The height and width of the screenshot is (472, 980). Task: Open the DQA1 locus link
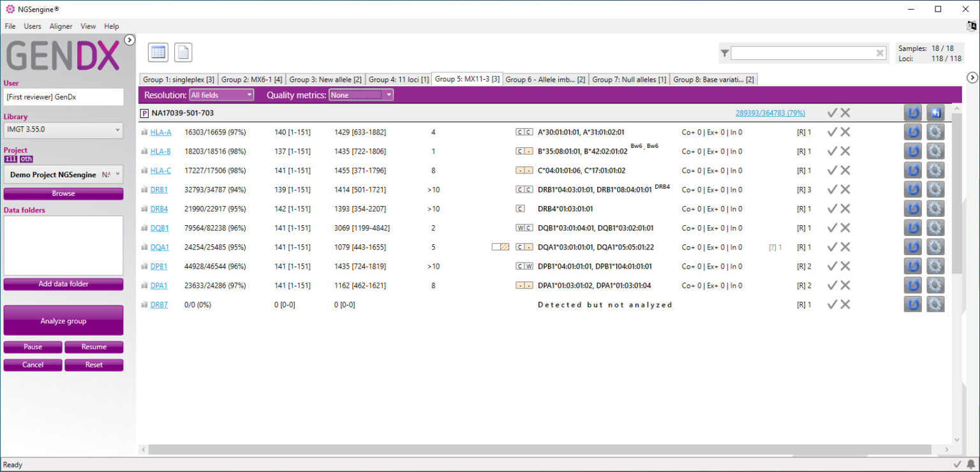pyautogui.click(x=160, y=247)
